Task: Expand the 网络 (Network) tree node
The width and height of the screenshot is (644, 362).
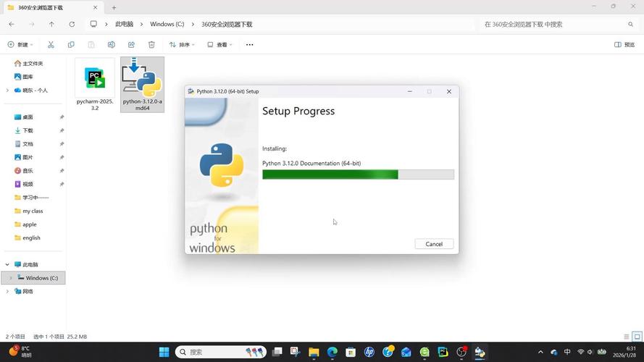Action: [x=7, y=291]
